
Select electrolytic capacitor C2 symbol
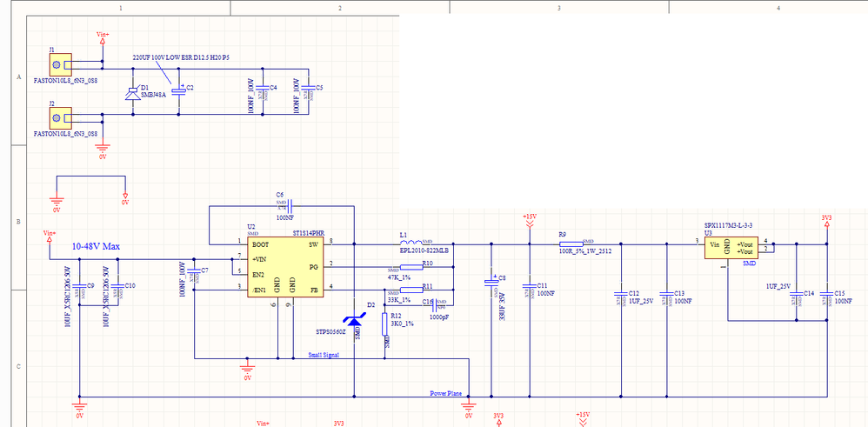pos(178,91)
